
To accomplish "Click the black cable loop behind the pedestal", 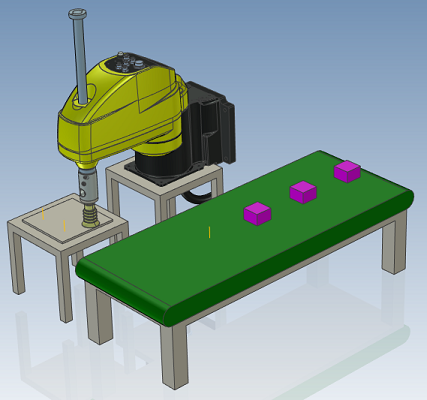I will pyautogui.click(x=197, y=196).
